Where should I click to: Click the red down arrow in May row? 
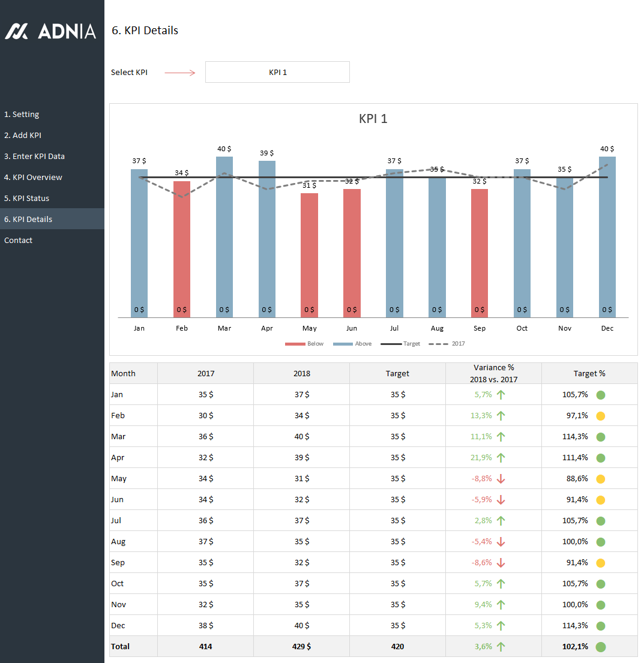(501, 479)
